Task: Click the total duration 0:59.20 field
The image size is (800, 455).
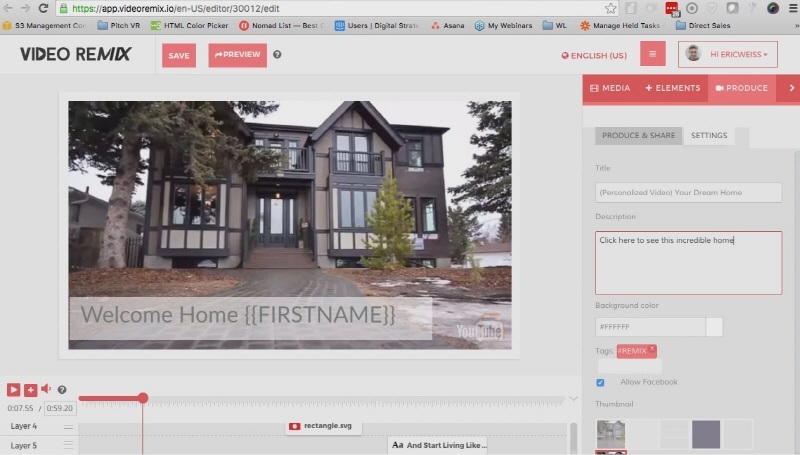Action: 60,408
